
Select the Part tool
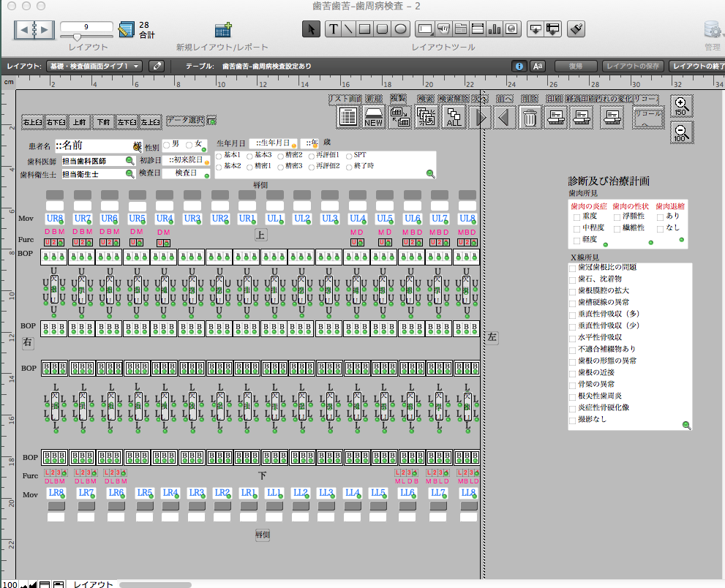pyautogui.click(x=552, y=29)
